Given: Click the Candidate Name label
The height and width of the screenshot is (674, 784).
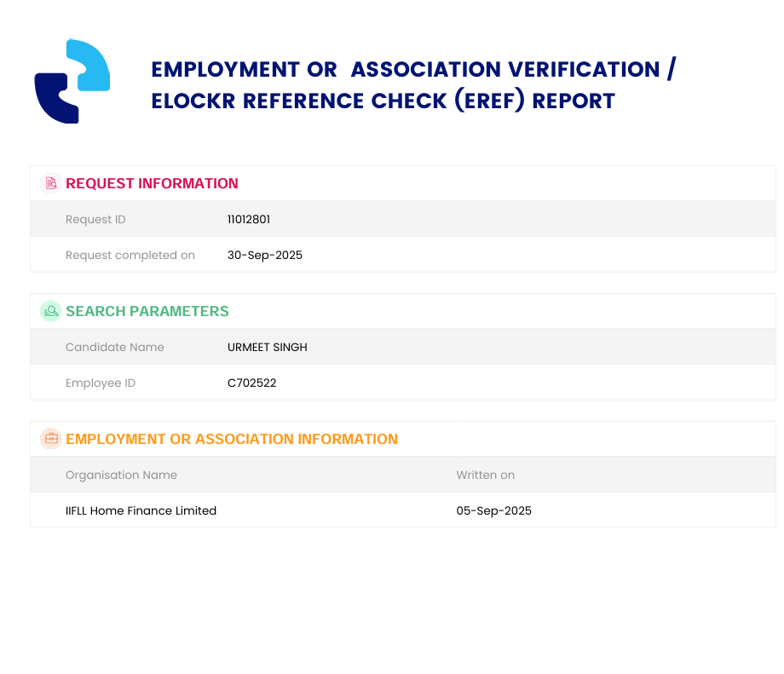Looking at the screenshot, I should [x=114, y=348].
